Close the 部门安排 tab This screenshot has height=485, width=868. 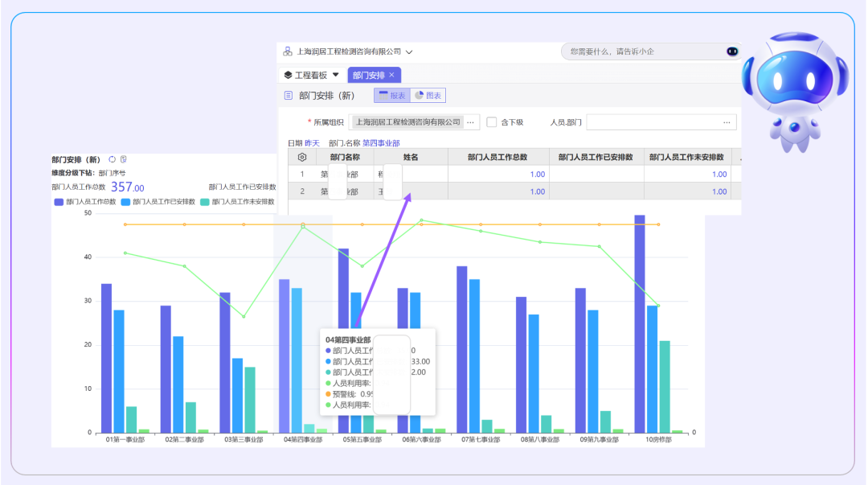(391, 75)
